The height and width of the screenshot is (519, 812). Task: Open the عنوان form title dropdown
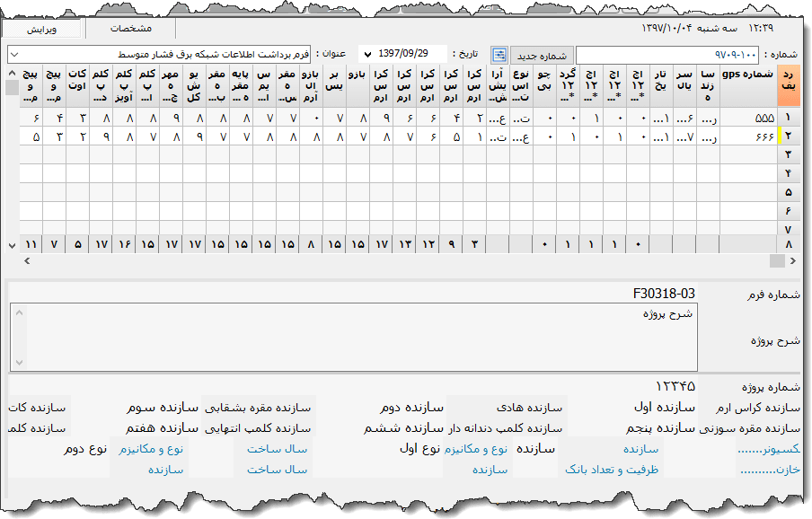coord(15,55)
